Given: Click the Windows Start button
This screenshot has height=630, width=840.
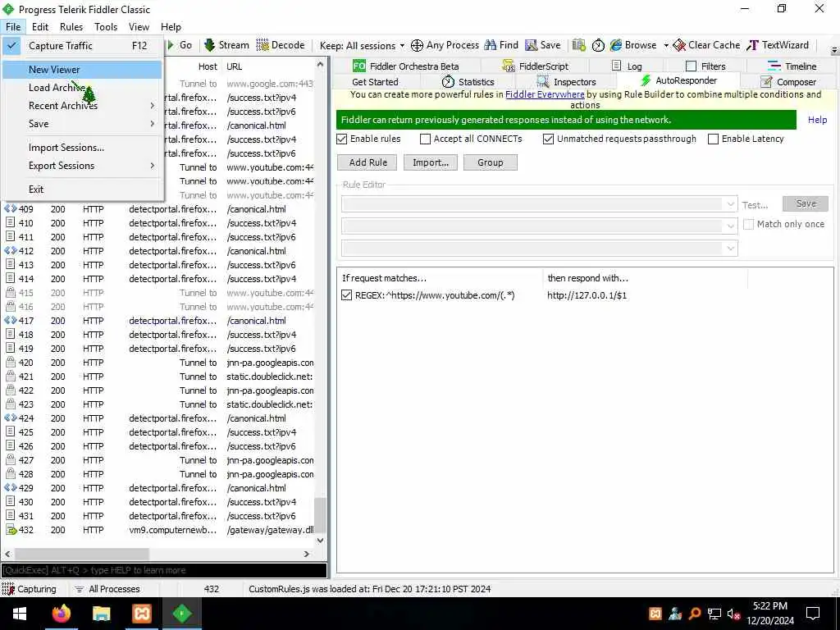Looking at the screenshot, I should [x=20, y=614].
